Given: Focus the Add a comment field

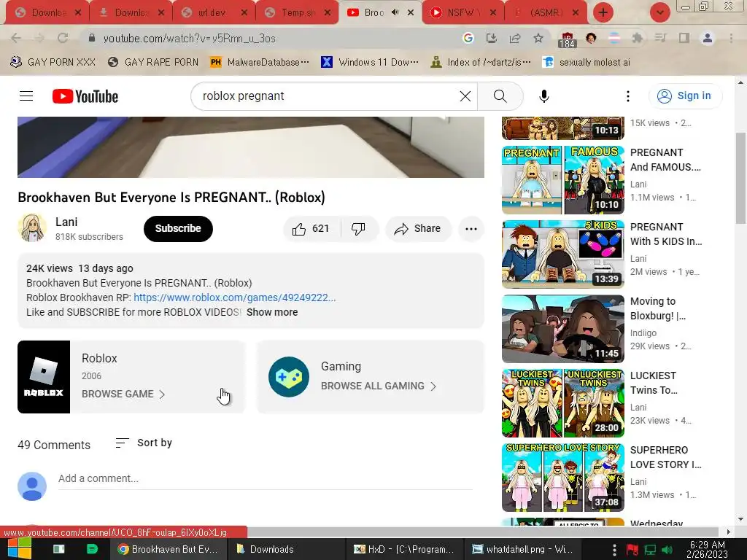Looking at the screenshot, I should point(265,478).
